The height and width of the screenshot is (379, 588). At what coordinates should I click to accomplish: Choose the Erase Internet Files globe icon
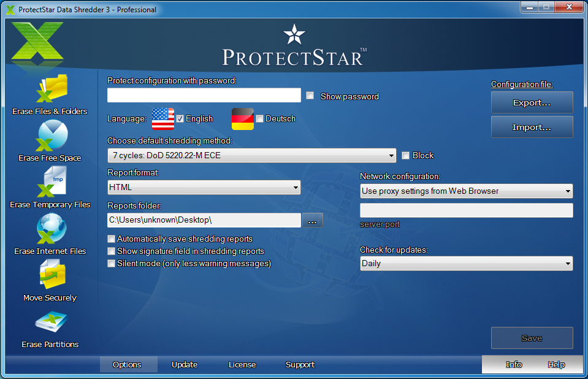52,228
